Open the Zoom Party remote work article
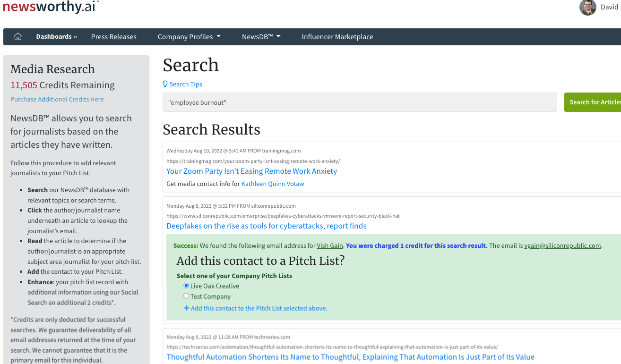Screen dimensions: 621x364 [x=252, y=171]
